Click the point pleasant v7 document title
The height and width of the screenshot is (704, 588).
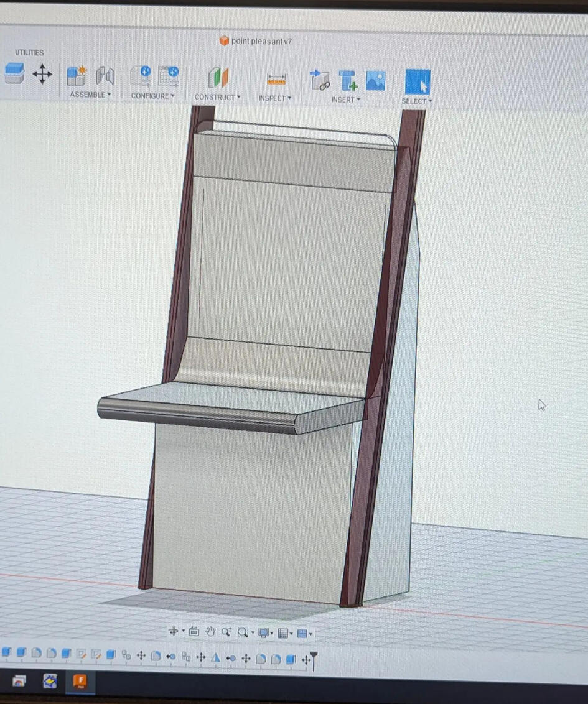(261, 41)
